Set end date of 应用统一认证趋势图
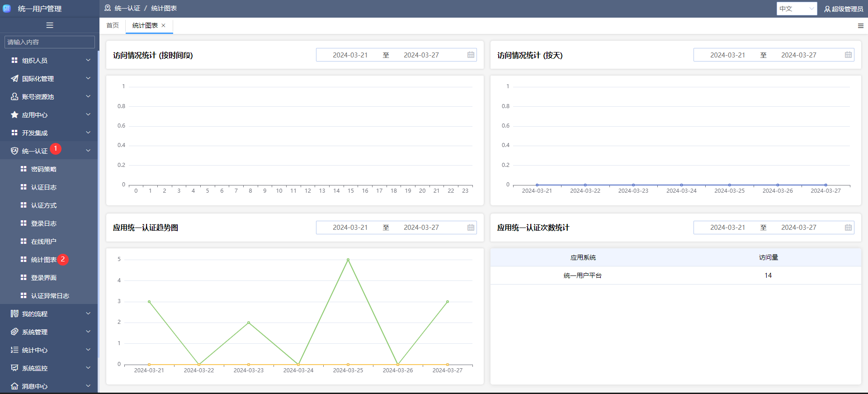The image size is (868, 394). coord(421,228)
